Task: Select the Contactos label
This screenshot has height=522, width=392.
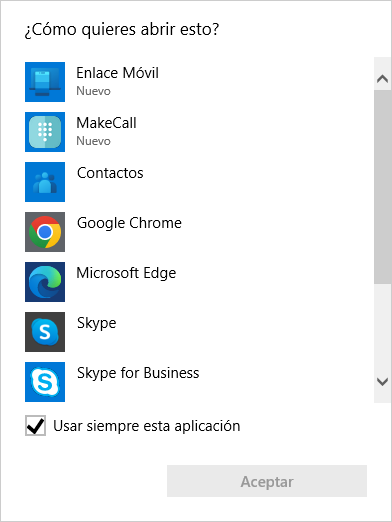Action: pyautogui.click(x=110, y=173)
